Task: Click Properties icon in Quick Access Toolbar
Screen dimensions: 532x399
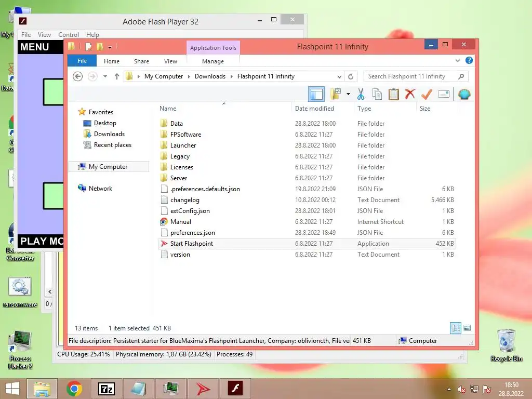Action: point(88,46)
